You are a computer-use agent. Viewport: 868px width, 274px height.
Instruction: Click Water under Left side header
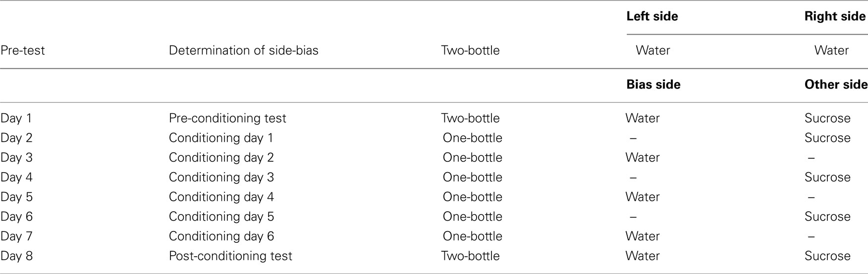(x=653, y=50)
